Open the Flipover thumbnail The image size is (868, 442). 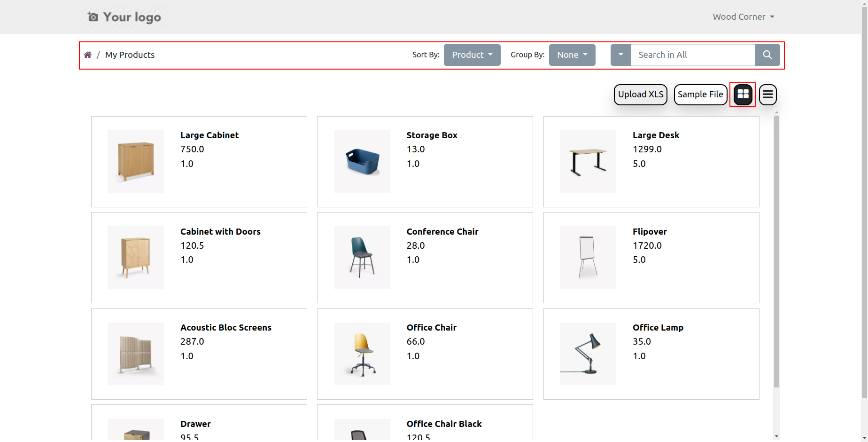click(588, 258)
